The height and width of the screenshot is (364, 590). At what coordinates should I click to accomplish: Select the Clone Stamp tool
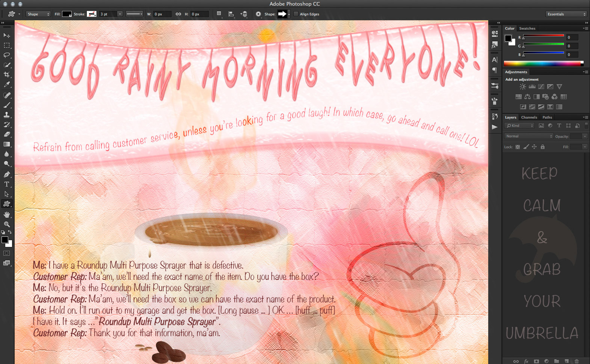[6, 115]
